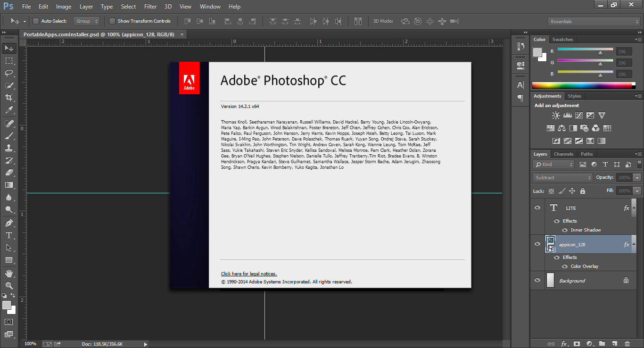Open the collapsed Character panel icon
The image size is (644, 348).
[x=520, y=85]
